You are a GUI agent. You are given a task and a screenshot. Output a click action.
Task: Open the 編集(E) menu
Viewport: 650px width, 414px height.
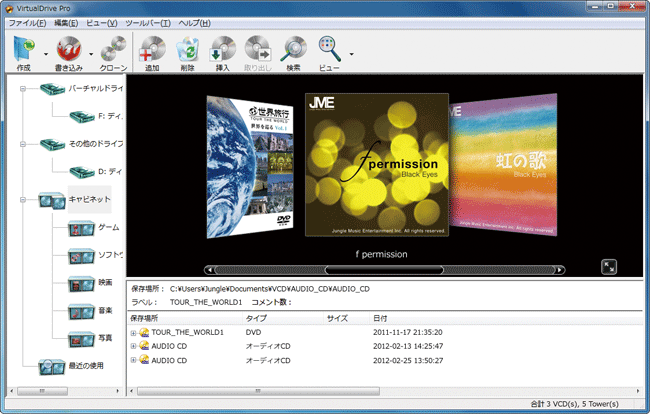pos(66,23)
